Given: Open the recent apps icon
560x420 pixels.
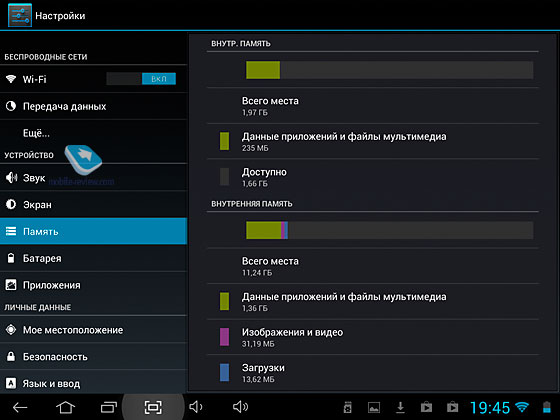Looking at the screenshot, I should 109,407.
